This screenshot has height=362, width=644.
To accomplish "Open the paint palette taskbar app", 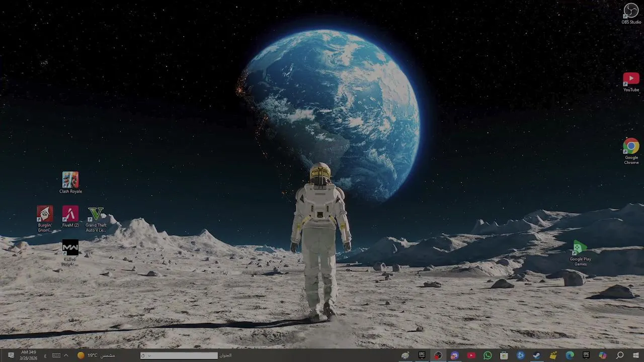I will click(x=405, y=355).
